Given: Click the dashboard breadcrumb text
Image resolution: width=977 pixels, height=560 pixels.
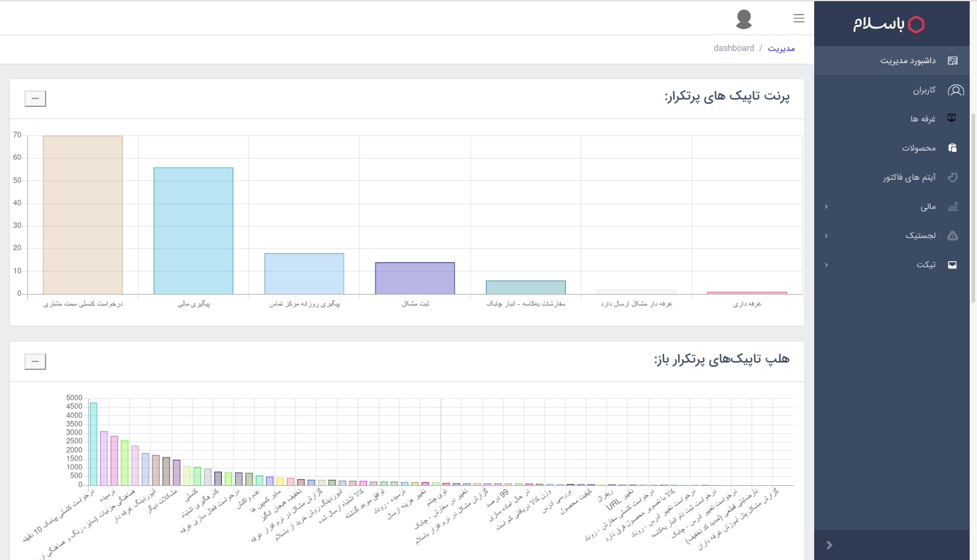Looking at the screenshot, I should click(x=734, y=48).
